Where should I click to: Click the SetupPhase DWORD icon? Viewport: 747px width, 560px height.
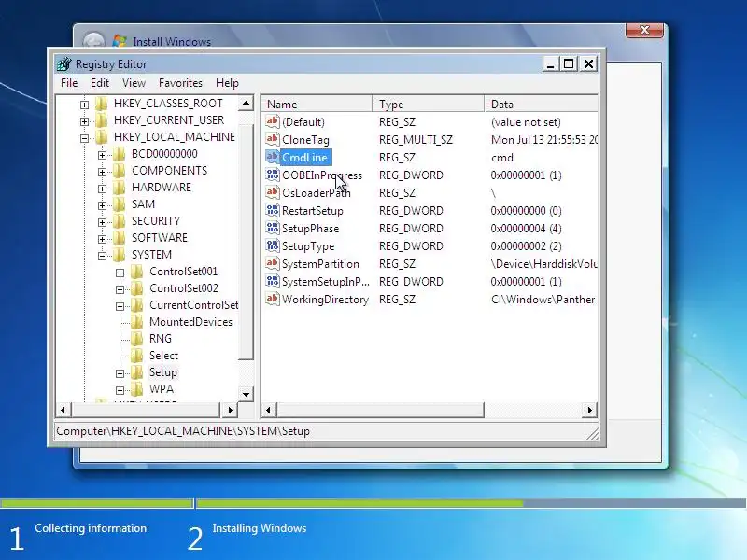coord(272,228)
